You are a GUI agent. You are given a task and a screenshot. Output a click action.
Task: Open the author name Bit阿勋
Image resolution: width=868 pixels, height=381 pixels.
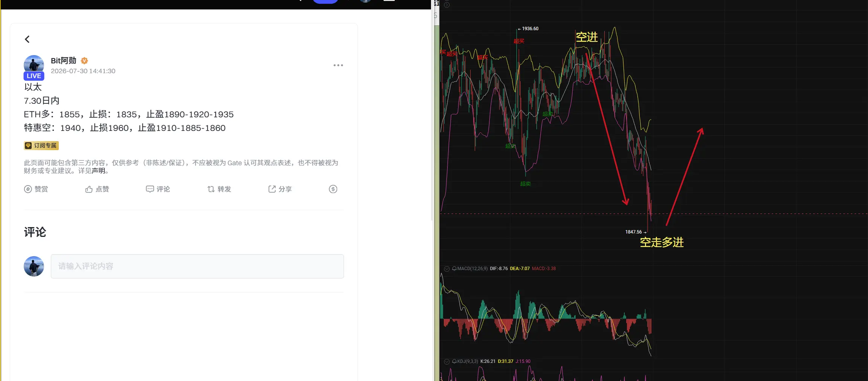tap(63, 61)
